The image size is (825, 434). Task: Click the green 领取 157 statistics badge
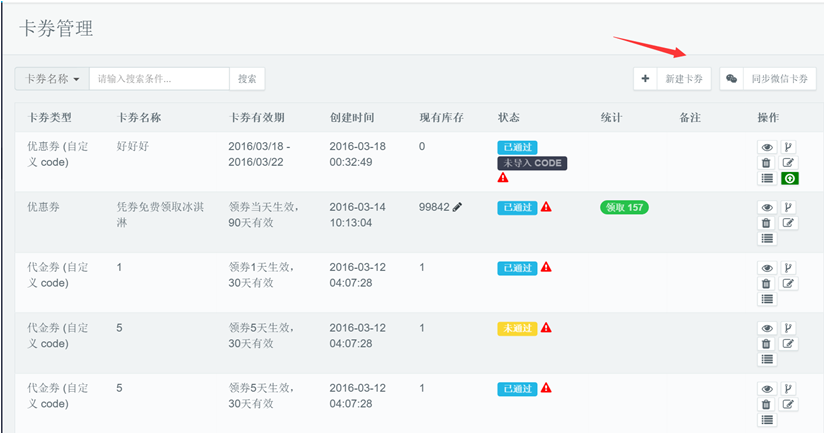(x=624, y=208)
